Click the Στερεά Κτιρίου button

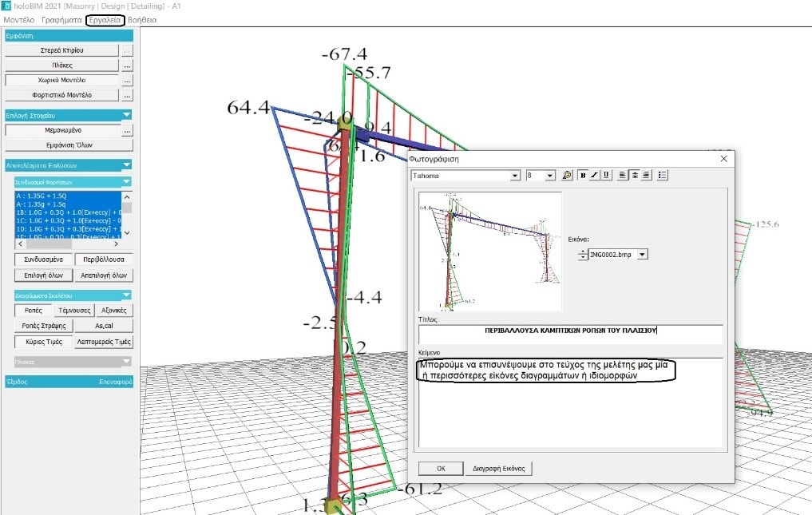61,50
